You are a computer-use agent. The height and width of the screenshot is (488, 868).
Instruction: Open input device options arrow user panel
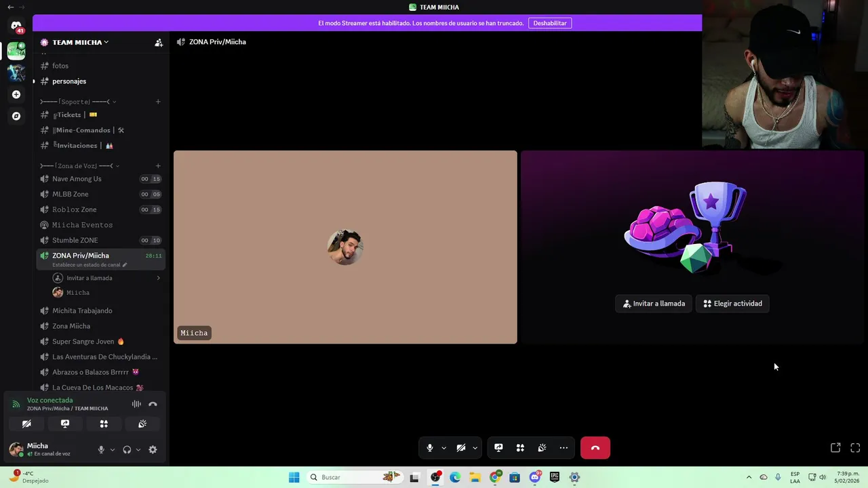tap(113, 449)
